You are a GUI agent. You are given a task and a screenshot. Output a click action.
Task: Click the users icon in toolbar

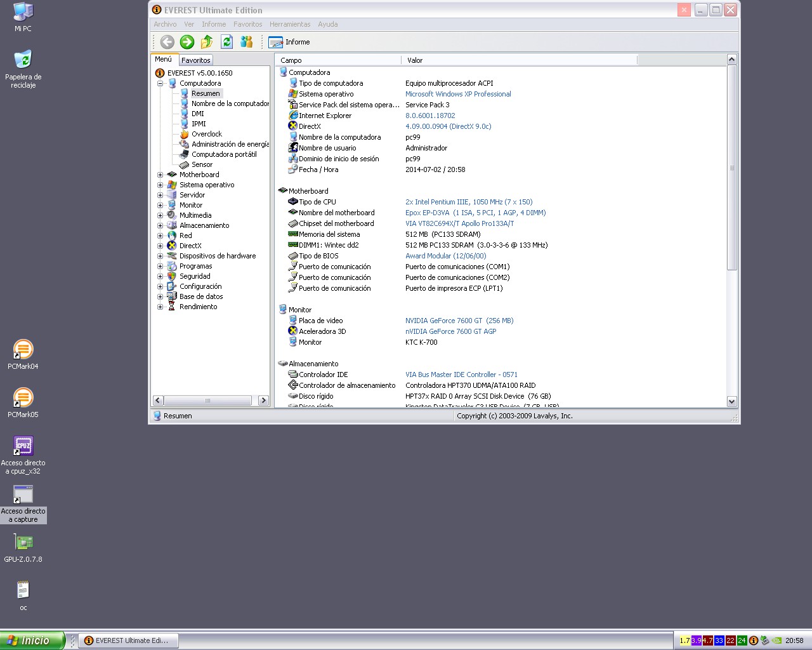pos(247,42)
